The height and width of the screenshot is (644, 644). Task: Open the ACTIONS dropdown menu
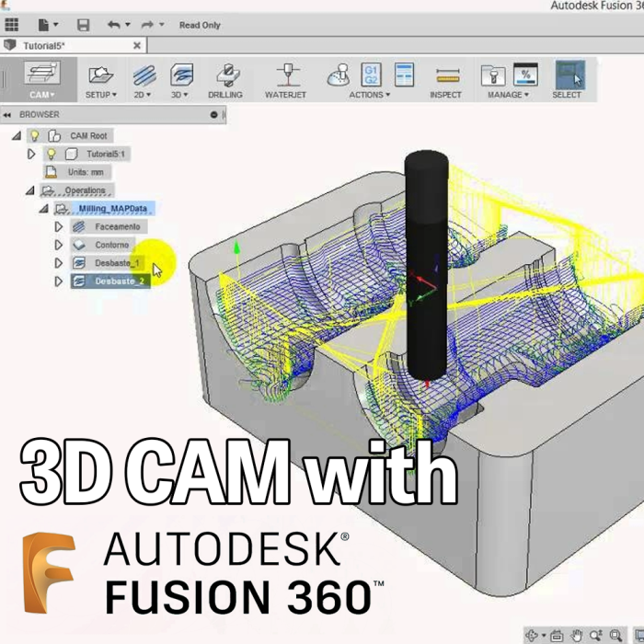[369, 95]
